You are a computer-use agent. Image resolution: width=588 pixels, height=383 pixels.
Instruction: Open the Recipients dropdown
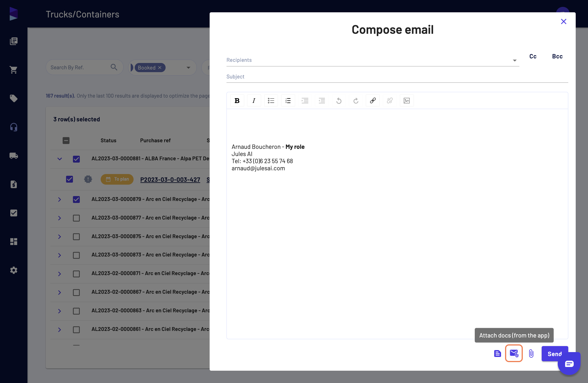coord(514,60)
